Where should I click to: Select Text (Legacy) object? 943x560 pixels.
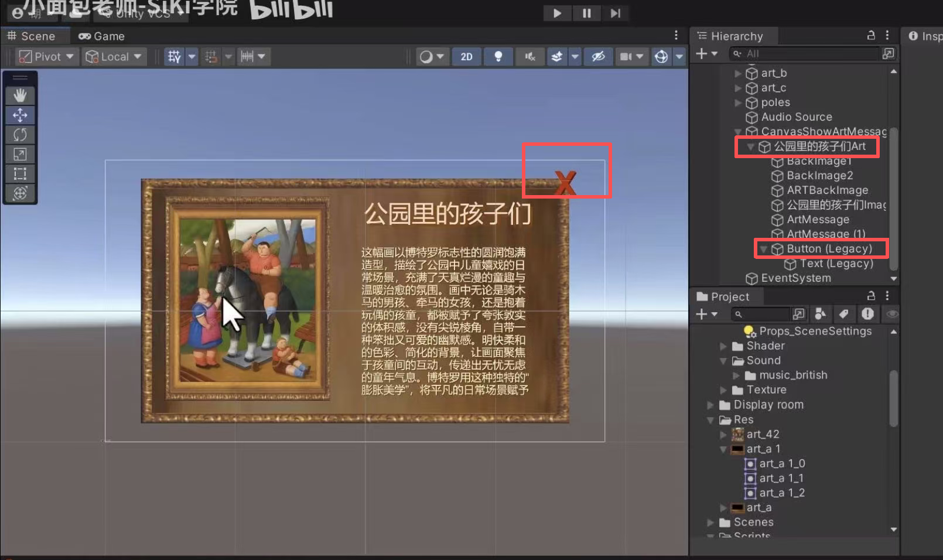click(x=836, y=263)
